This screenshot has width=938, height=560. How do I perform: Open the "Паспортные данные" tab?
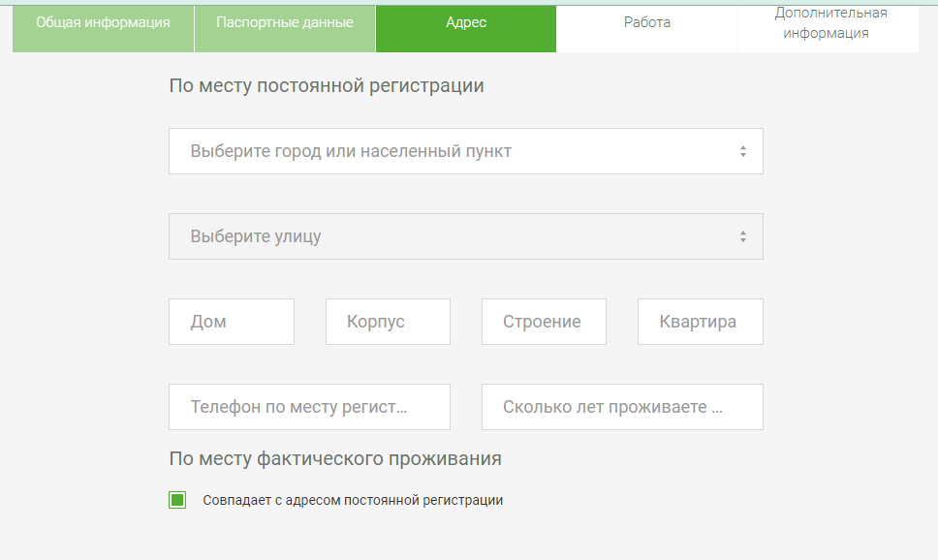tap(285, 28)
